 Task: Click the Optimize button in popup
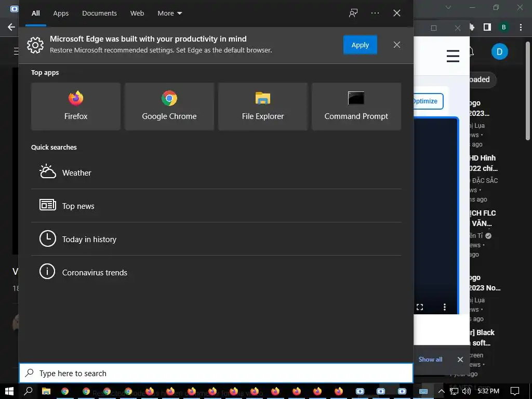pos(428,101)
